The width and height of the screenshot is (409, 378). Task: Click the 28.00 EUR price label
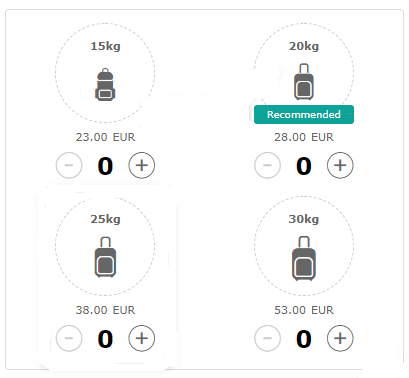tap(304, 137)
